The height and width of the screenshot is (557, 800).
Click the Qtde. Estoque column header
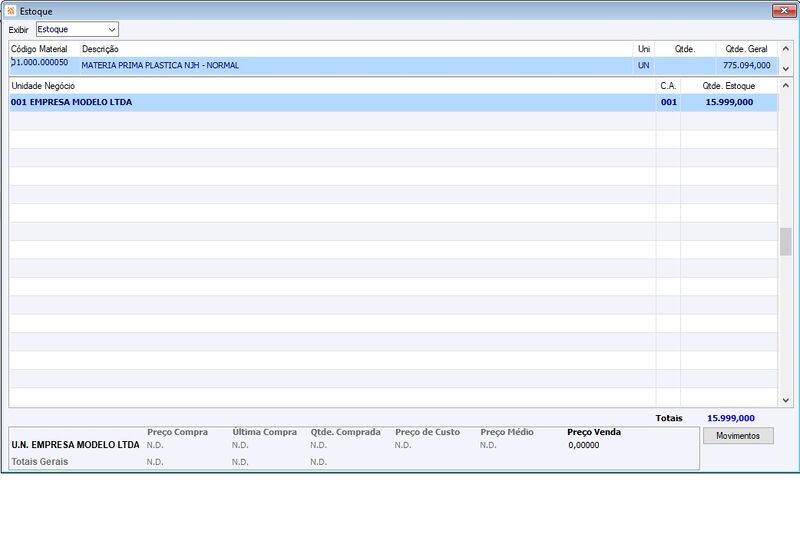(729, 86)
